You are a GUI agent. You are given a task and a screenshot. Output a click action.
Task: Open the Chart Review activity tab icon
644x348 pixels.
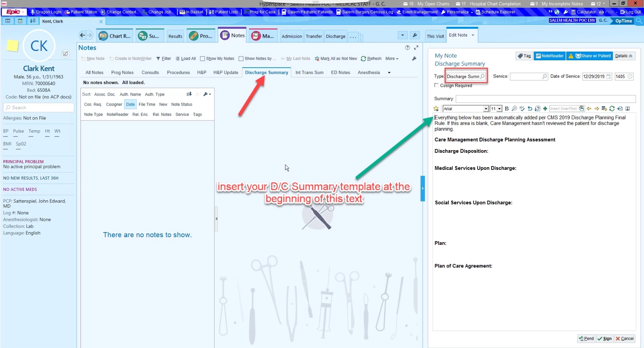point(103,36)
